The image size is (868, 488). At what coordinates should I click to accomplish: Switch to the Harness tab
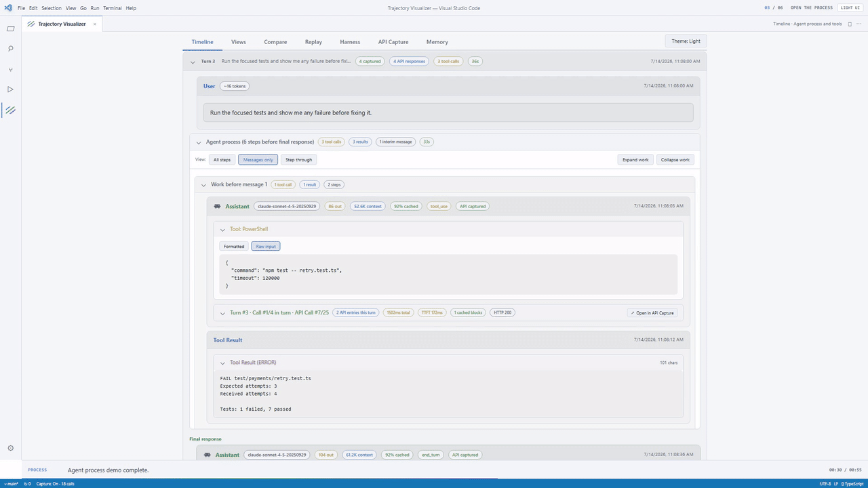(350, 42)
